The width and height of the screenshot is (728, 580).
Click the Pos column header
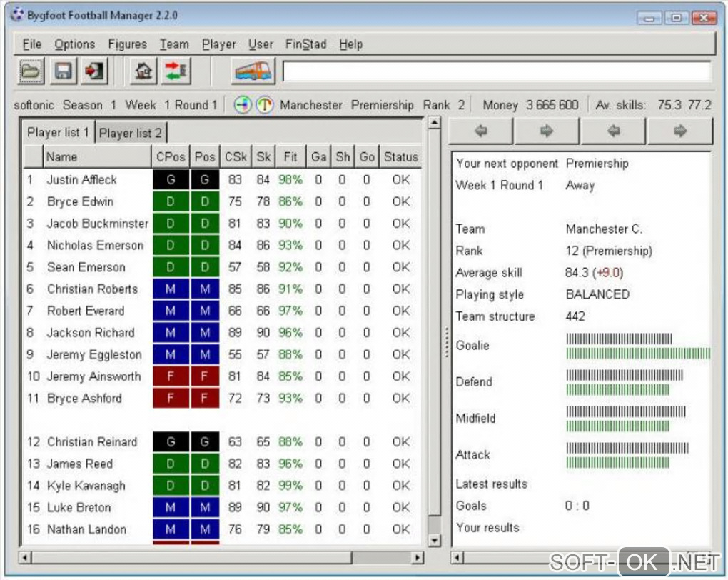(x=205, y=156)
